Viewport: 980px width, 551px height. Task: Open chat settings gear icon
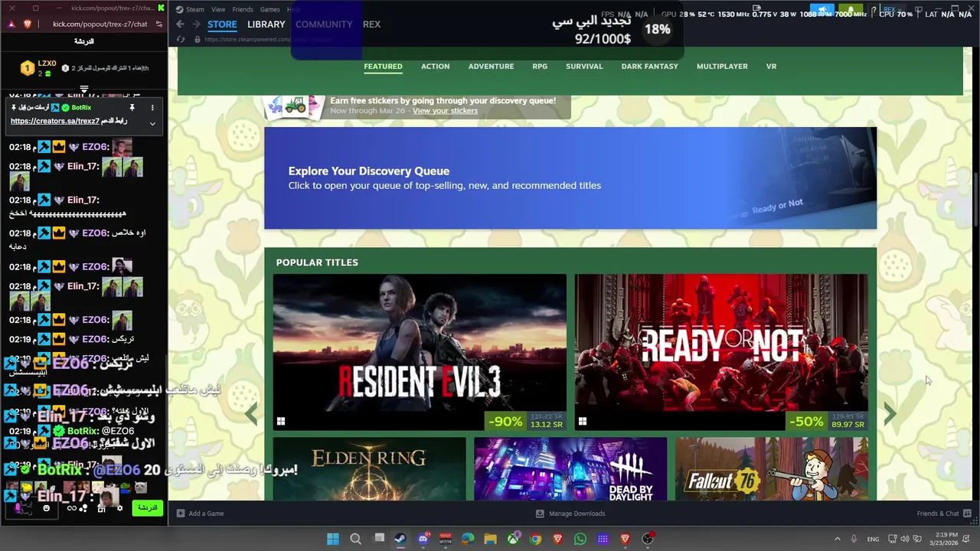coord(119,508)
